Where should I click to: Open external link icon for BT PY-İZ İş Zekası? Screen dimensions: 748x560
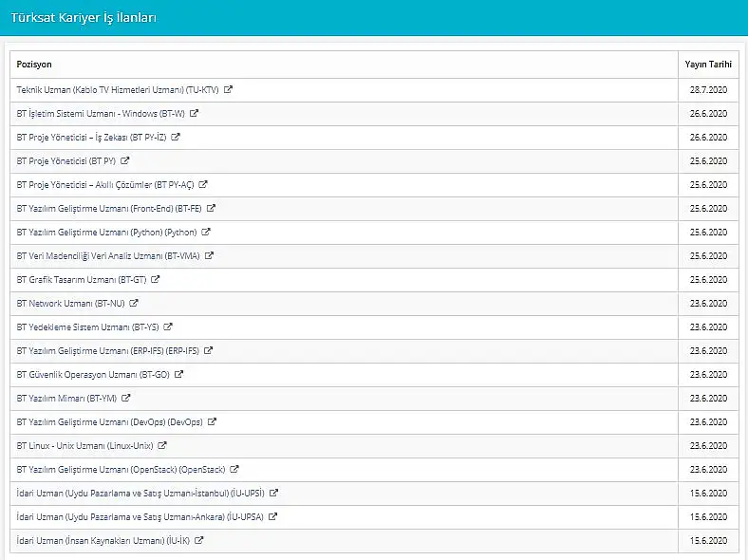point(176,137)
